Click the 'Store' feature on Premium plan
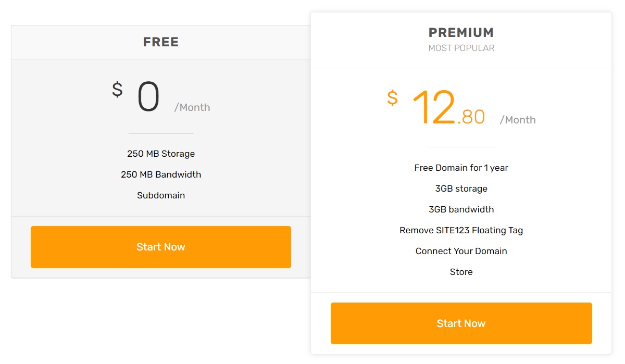 (x=461, y=271)
